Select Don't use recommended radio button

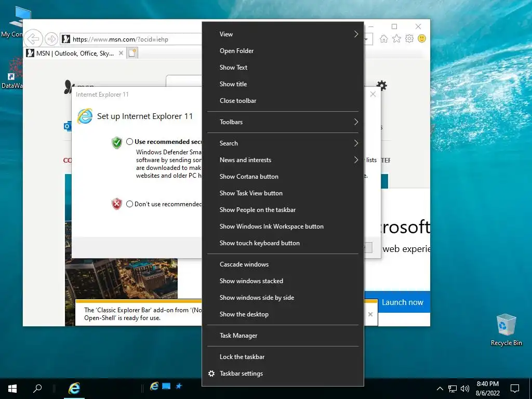(x=129, y=204)
